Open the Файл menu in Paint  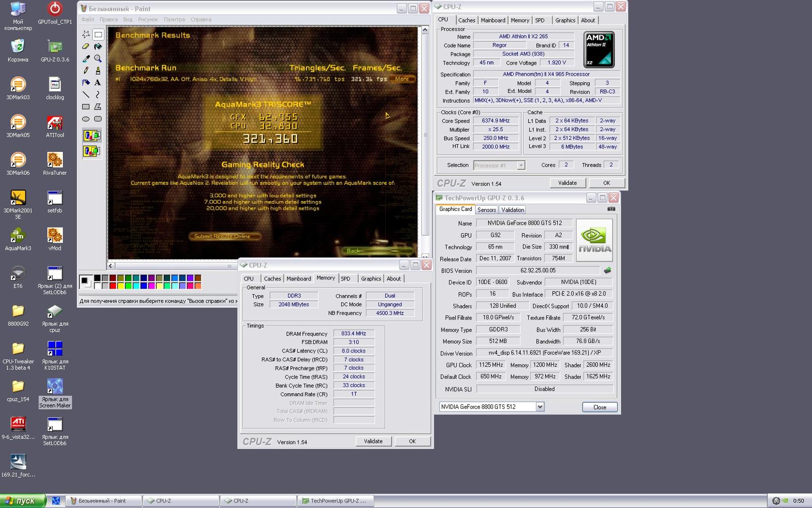point(88,19)
